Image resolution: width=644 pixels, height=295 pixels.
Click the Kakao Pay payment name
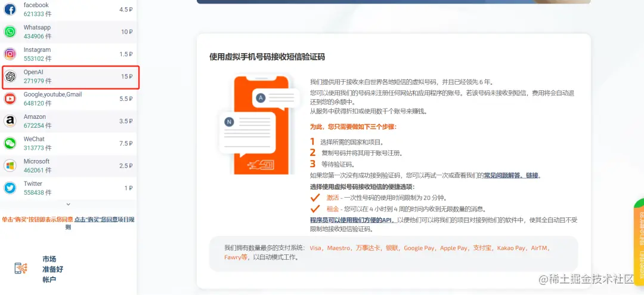click(511, 248)
